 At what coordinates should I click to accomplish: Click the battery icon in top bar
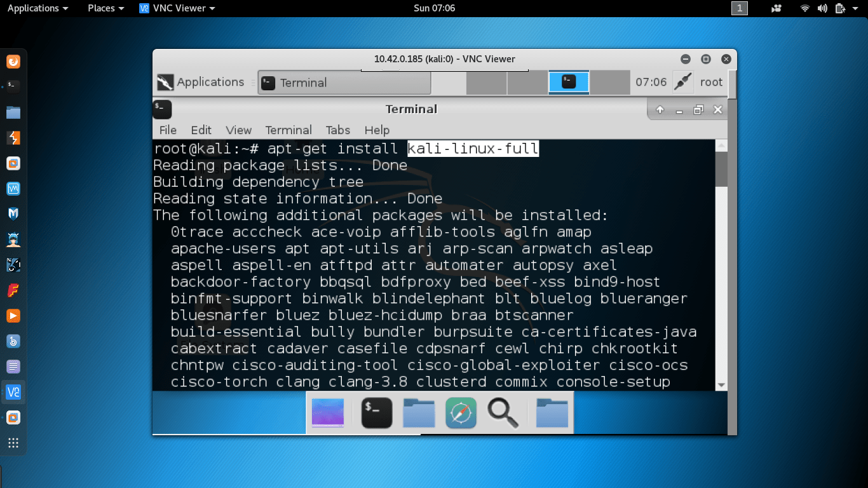point(840,8)
